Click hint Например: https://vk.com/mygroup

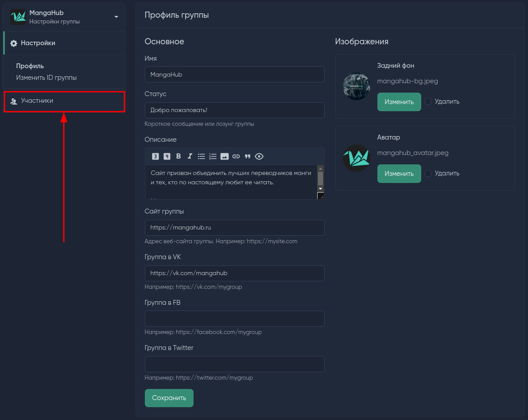[x=193, y=287]
